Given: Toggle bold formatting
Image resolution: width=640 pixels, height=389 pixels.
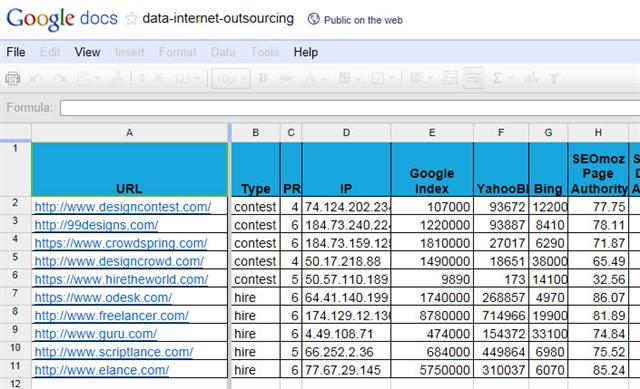Looking at the screenshot, I should point(263,78).
